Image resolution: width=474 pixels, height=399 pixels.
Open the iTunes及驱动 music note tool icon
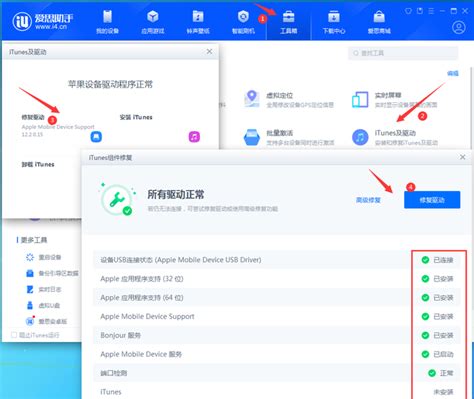point(360,137)
